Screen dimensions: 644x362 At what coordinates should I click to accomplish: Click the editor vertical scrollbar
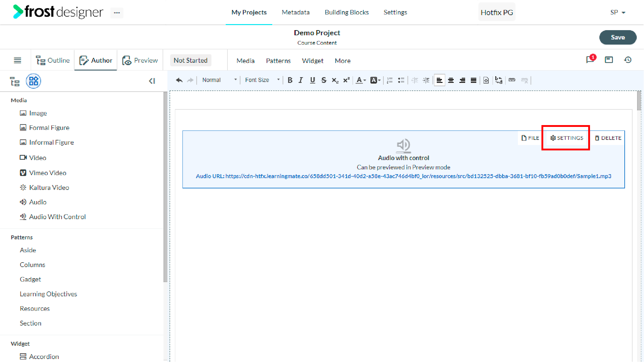[x=639, y=101]
